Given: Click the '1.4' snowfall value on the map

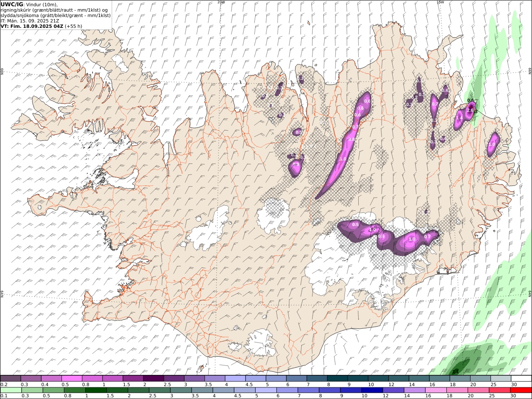Looking at the screenshot, I should 459,118.
